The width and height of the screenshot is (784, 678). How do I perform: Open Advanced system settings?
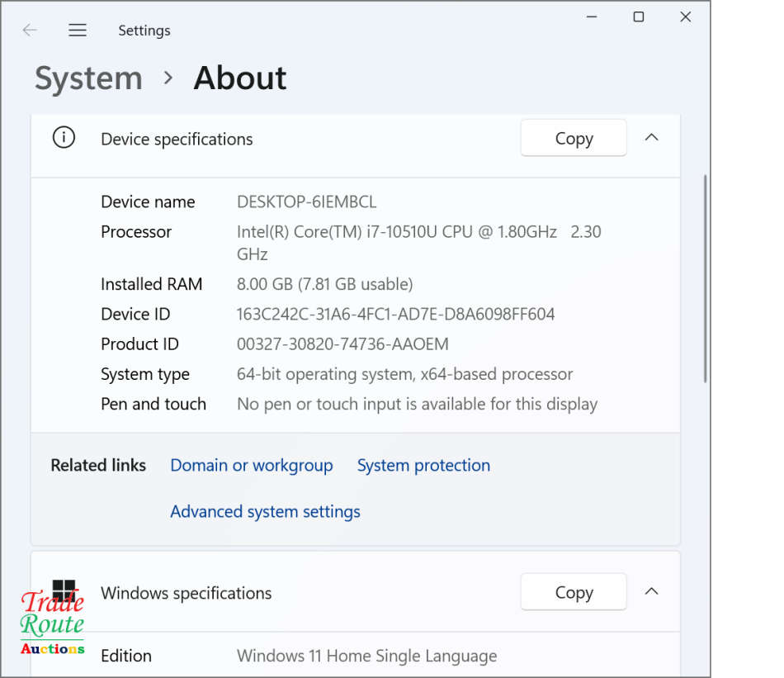265,512
